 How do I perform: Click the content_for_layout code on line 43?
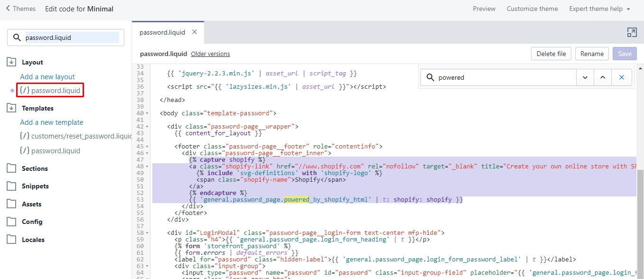click(218, 133)
